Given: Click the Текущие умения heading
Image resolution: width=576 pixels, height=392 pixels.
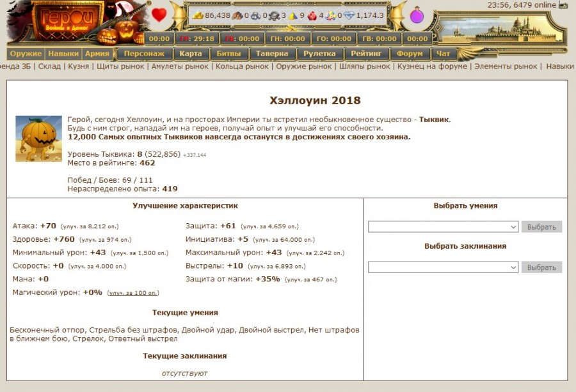Looking at the screenshot, I should (185, 313).
